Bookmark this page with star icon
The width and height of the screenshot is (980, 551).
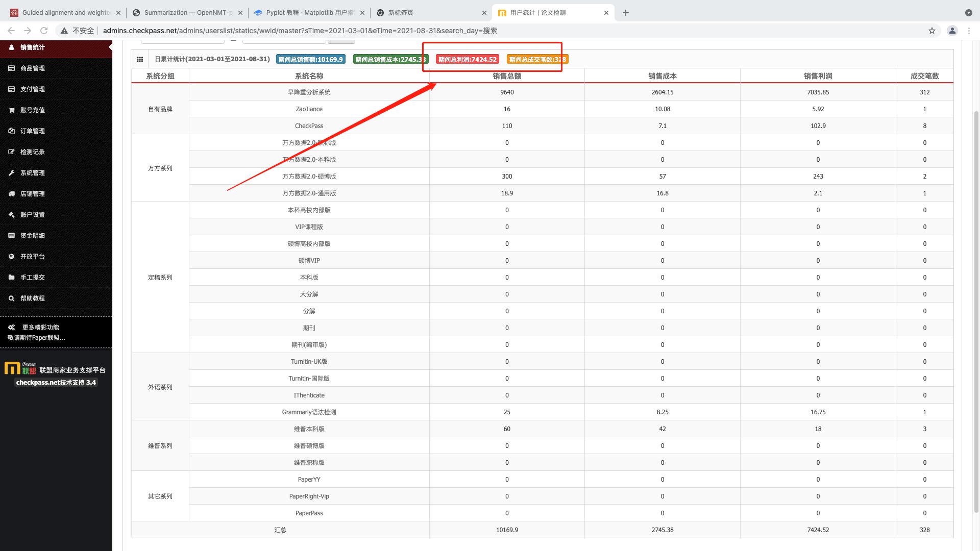pyautogui.click(x=932, y=31)
